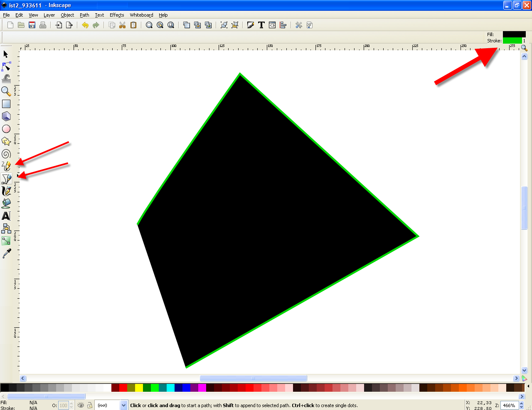
Task: Select the Ellipse tool
Action: click(6, 129)
